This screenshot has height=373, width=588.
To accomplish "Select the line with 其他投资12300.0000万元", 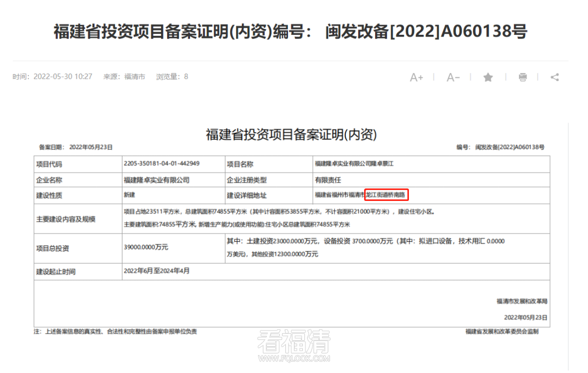I will coord(272,254).
